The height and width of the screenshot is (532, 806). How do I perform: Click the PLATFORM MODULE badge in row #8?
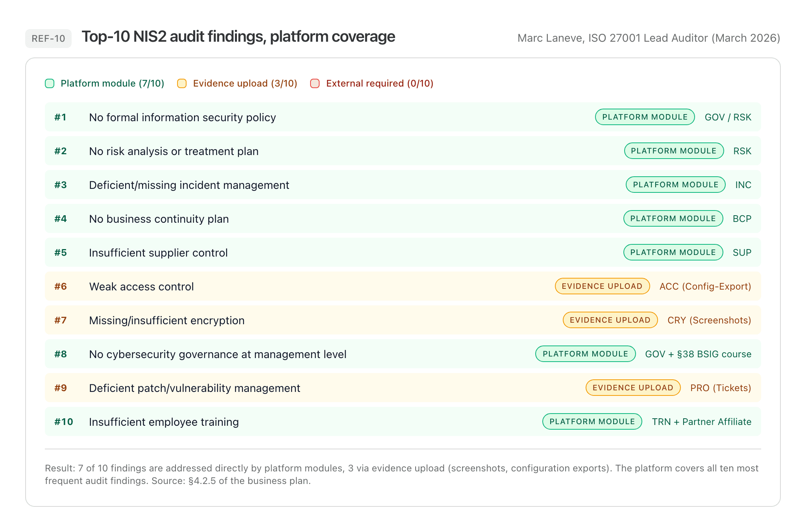[585, 354]
